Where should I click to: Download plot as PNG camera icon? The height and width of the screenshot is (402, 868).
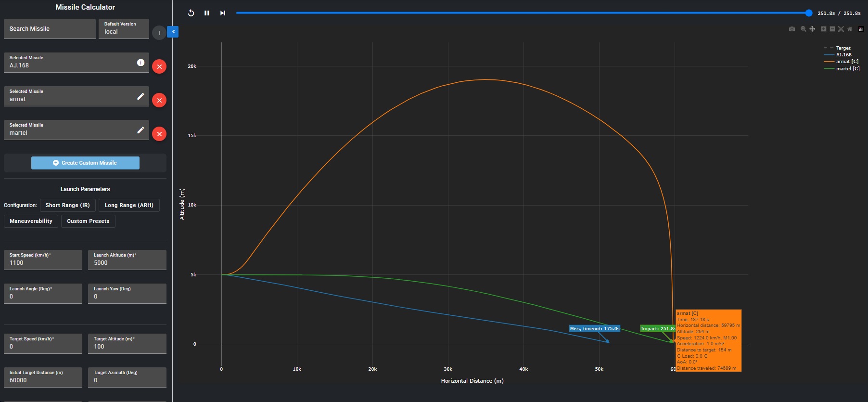tap(792, 29)
